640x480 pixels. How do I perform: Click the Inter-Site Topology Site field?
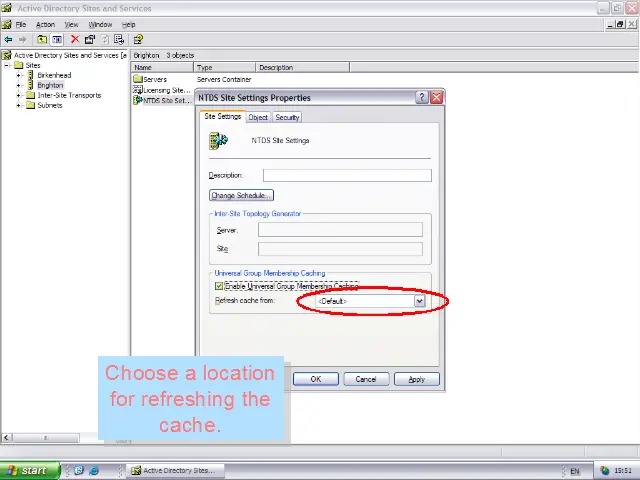[x=340, y=249]
